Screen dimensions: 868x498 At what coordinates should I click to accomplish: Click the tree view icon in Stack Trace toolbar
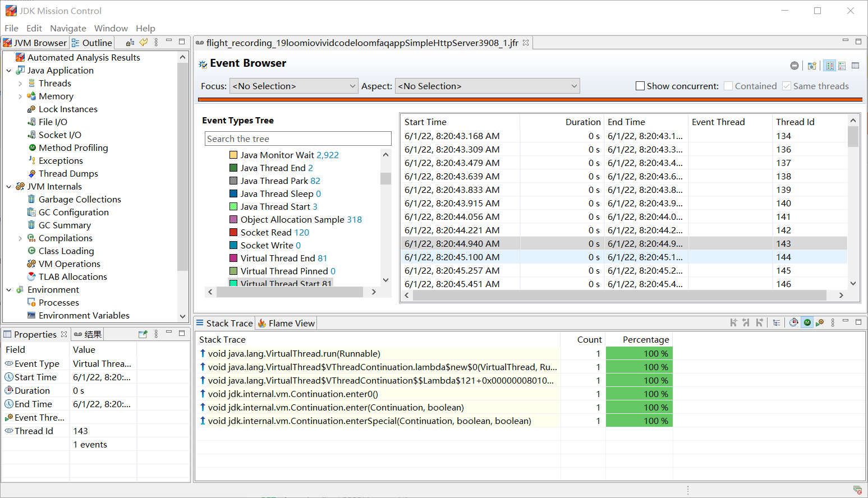[x=777, y=322]
